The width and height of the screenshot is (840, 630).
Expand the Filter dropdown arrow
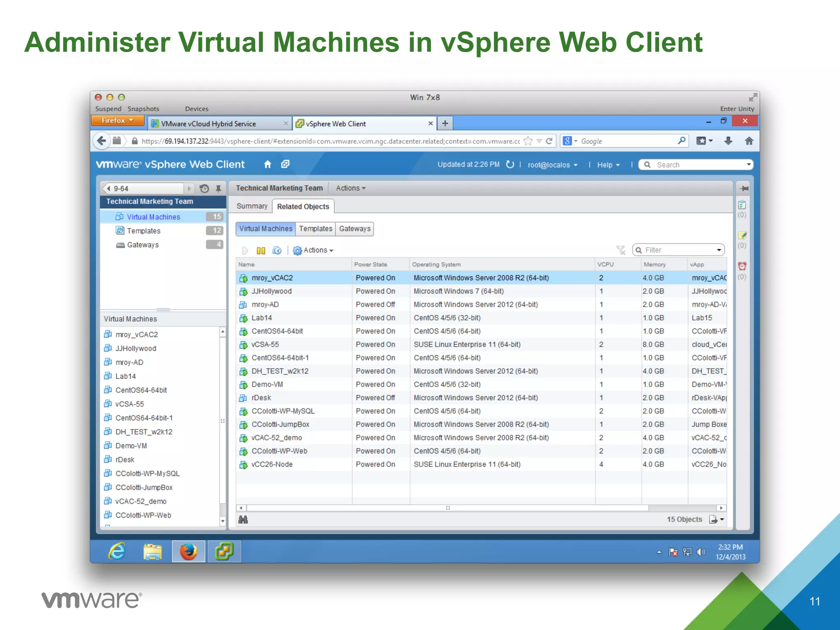pos(719,250)
